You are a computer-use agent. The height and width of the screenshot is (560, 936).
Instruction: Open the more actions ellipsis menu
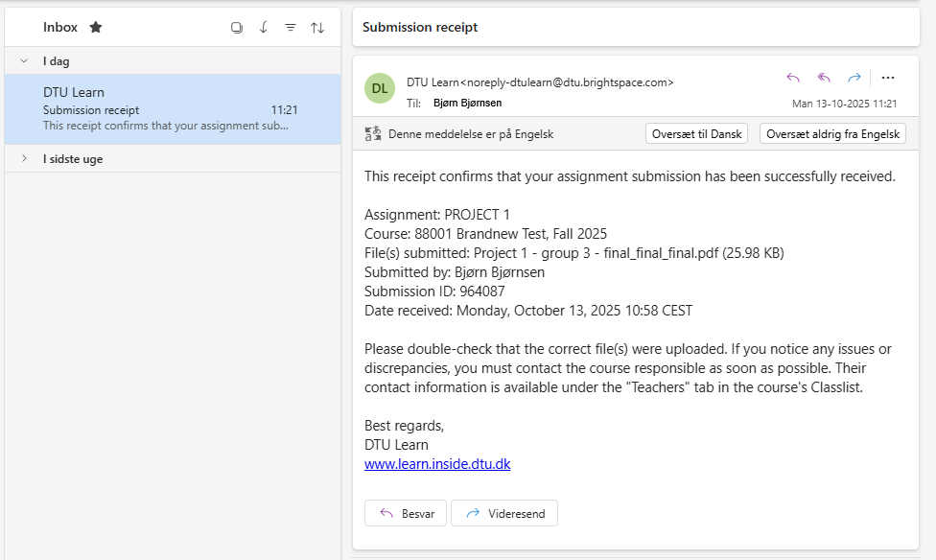coord(888,78)
